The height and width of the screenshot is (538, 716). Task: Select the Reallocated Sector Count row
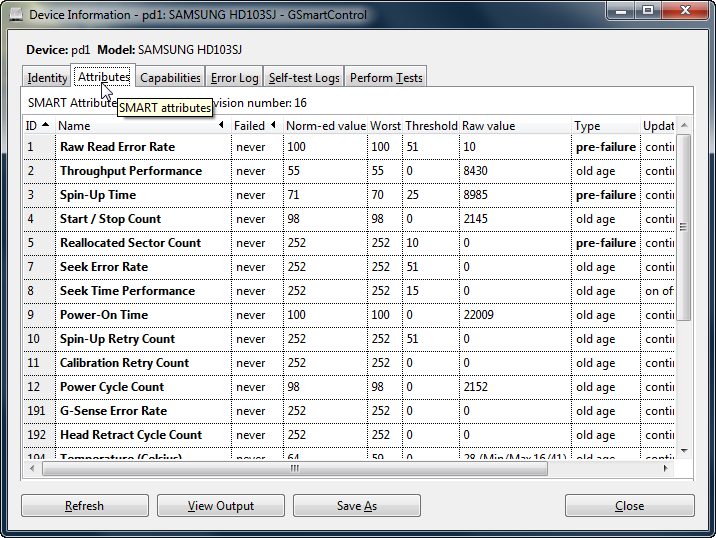[x=349, y=243]
